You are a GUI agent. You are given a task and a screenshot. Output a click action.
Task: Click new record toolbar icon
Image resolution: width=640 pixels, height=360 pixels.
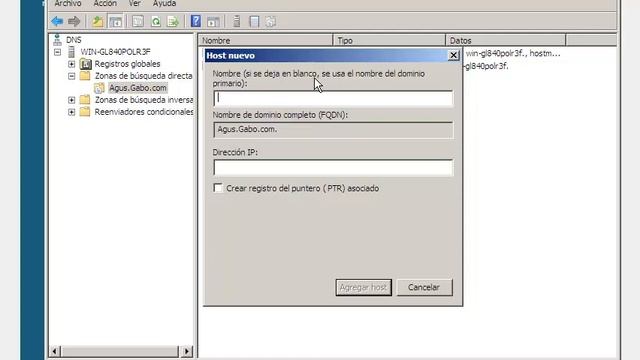click(x=271, y=21)
